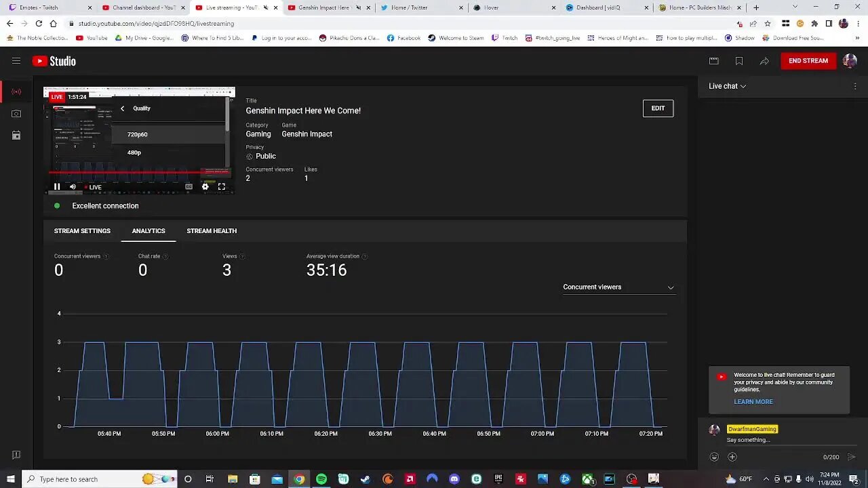The image size is (868, 488).
Task: Close the Emotes - Twitch browser tab
Action: (91, 7)
